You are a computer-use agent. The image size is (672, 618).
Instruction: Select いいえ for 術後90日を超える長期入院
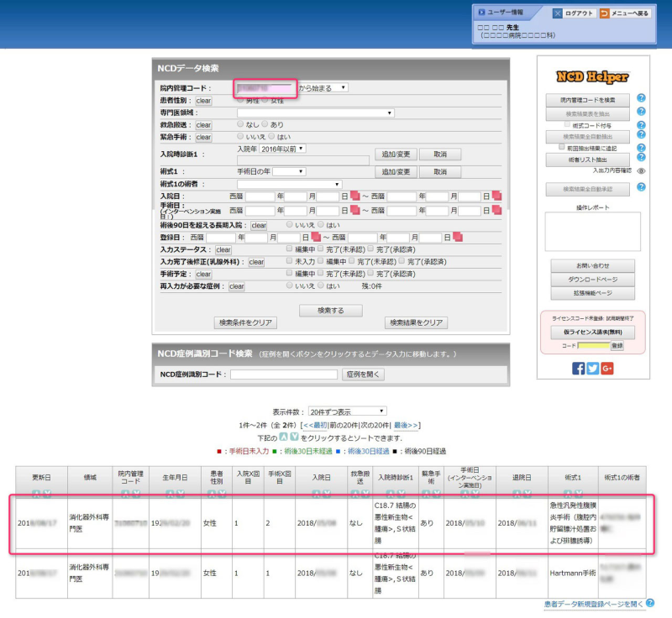pyautogui.click(x=290, y=224)
